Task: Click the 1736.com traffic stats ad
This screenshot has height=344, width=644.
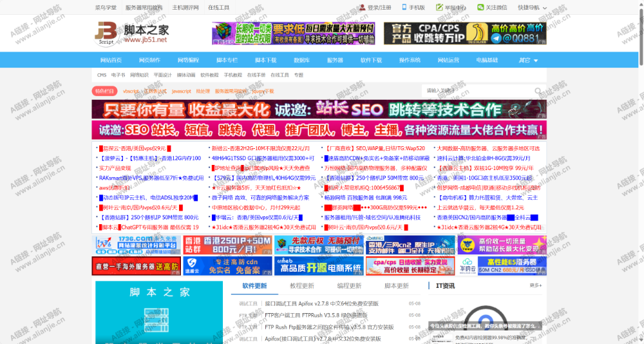Action: coord(136,245)
